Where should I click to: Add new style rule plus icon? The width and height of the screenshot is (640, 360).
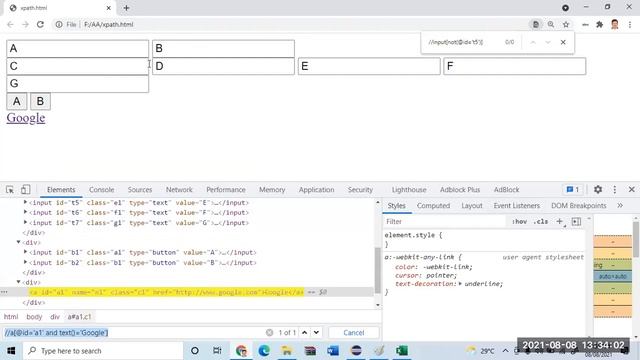[x=560, y=221]
